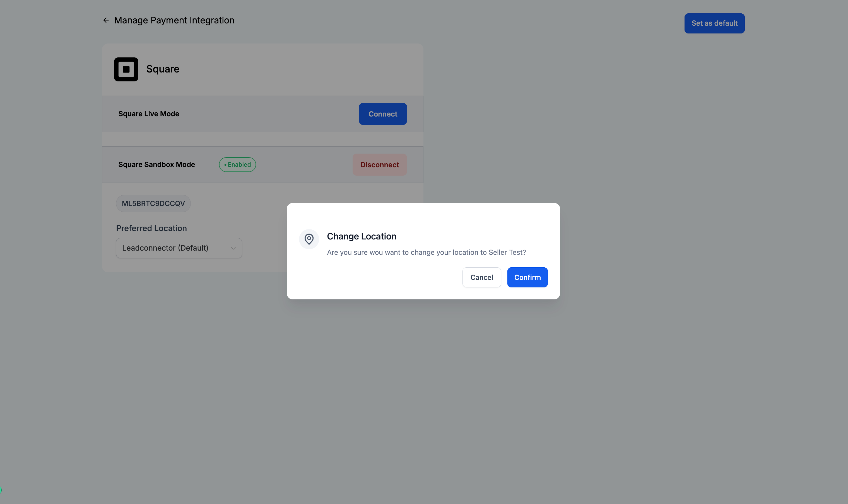848x504 pixels.
Task: Click the Square provider name text
Action: (163, 69)
